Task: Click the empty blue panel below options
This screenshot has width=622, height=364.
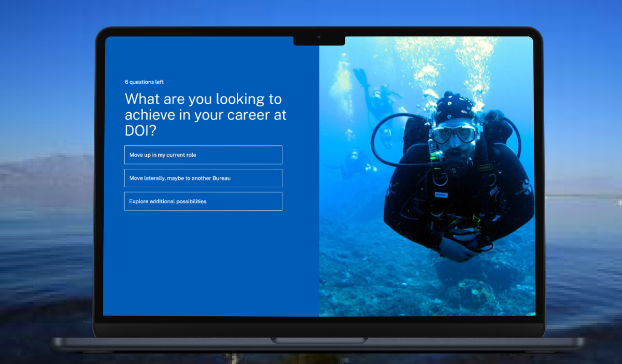Action: [210, 265]
